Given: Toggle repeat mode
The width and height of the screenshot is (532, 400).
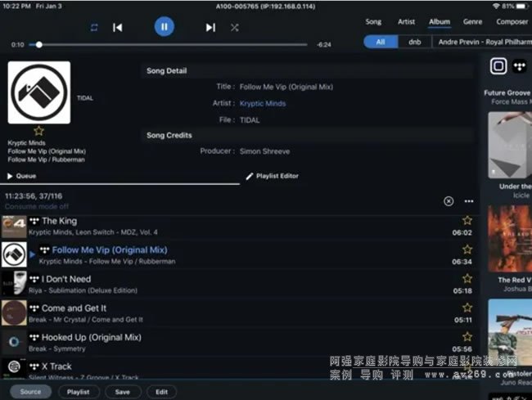Looking at the screenshot, I should (94, 27).
